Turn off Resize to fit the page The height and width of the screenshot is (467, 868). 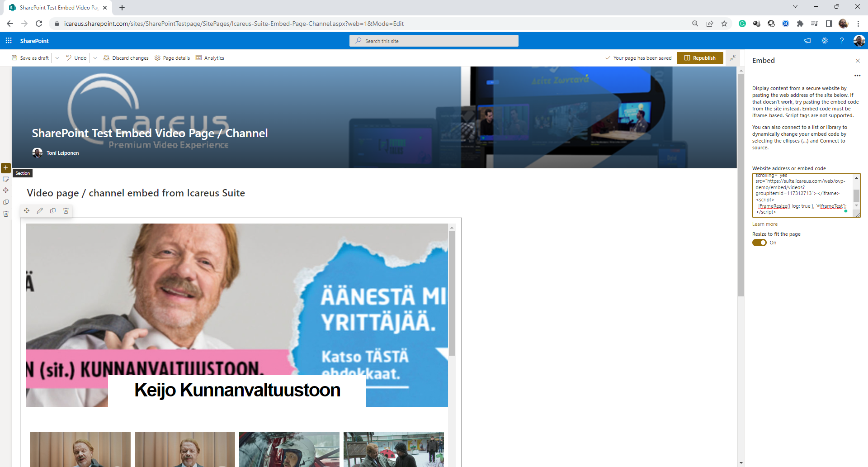tap(759, 243)
